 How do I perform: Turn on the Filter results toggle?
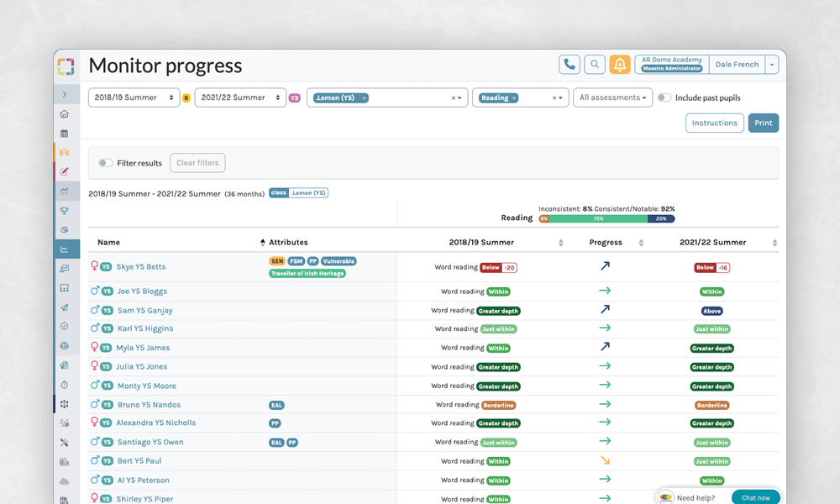click(106, 163)
